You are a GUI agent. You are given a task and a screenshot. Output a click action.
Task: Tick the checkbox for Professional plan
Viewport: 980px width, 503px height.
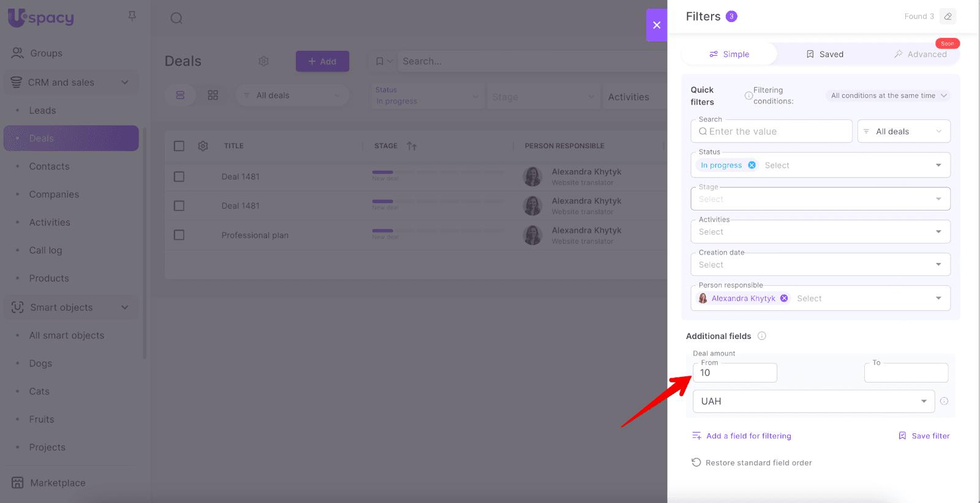[179, 235]
